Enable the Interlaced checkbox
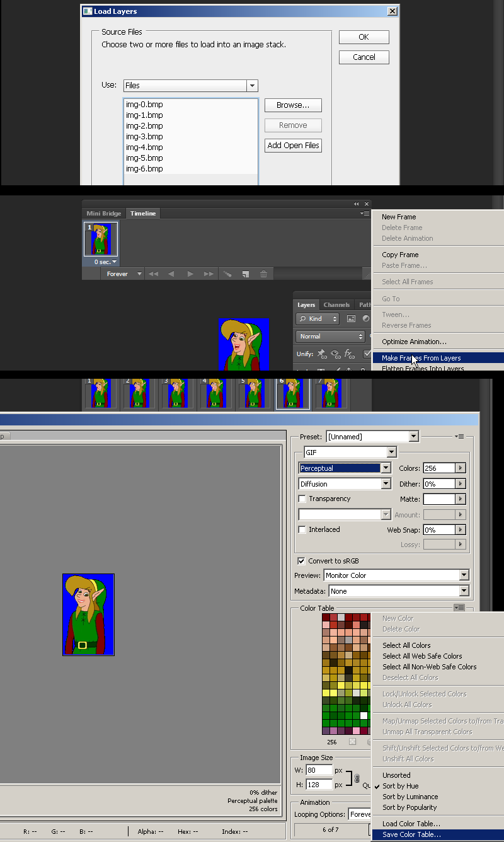The height and width of the screenshot is (842, 504). (302, 530)
